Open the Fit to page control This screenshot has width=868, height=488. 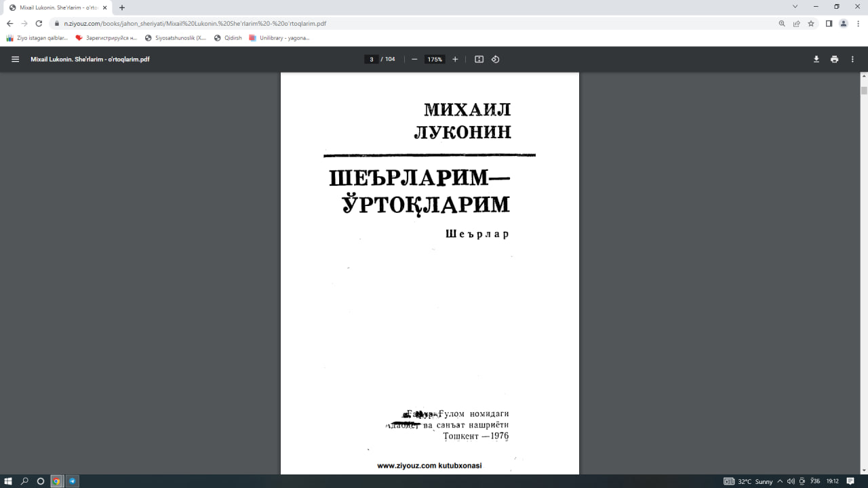(479, 59)
